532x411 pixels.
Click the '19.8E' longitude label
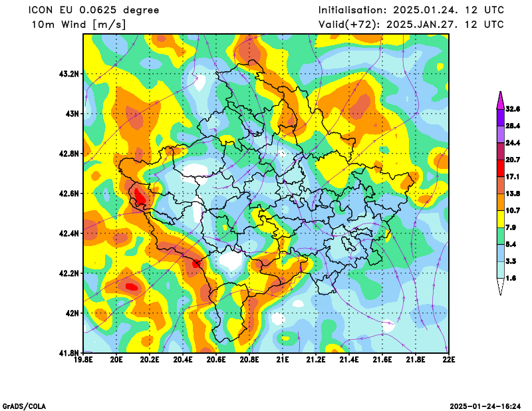83,360
